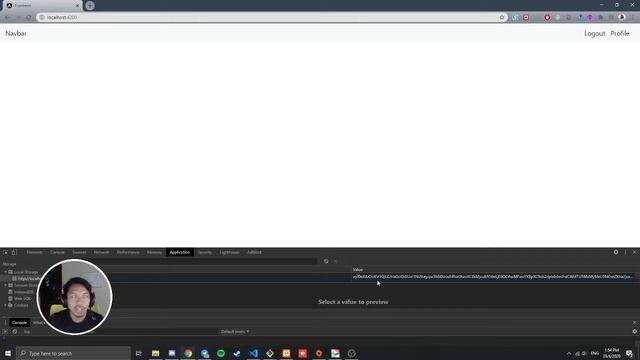640x360 pixels.
Task: Open the Profile link
Action: (620, 33)
